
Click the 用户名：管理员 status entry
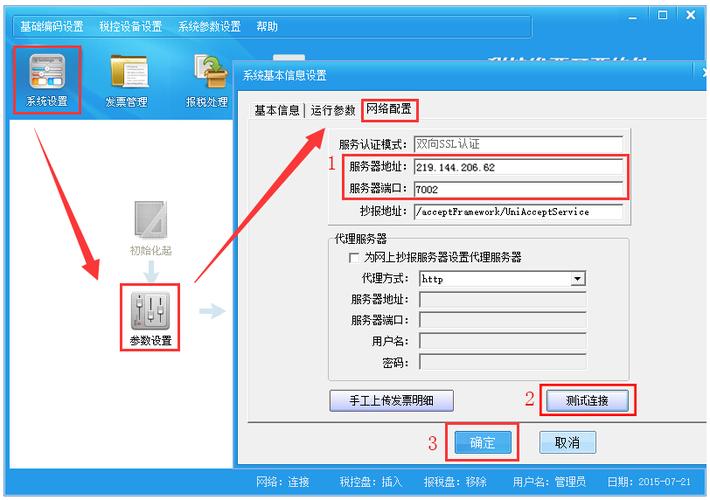[549, 481]
